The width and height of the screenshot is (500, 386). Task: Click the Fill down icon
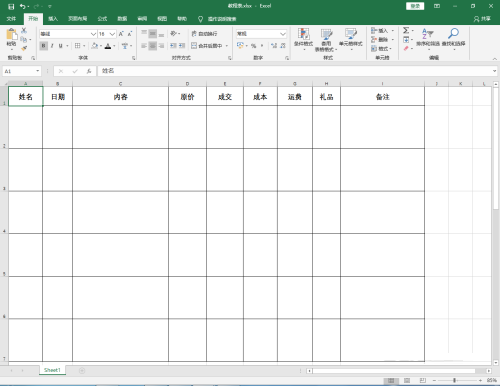(406, 40)
